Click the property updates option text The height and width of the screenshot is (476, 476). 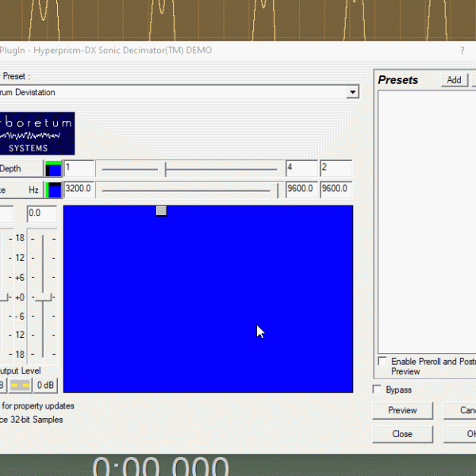[x=38, y=406]
